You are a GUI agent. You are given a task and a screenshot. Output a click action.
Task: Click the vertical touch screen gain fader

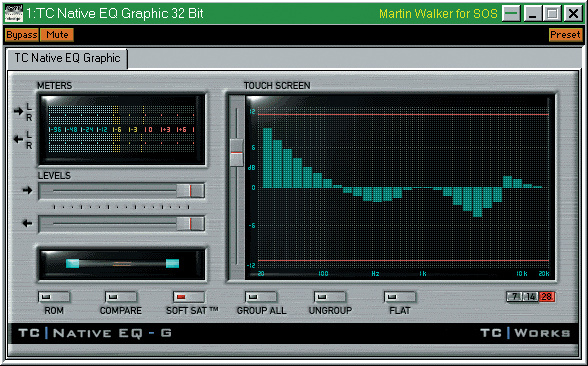[x=236, y=153]
